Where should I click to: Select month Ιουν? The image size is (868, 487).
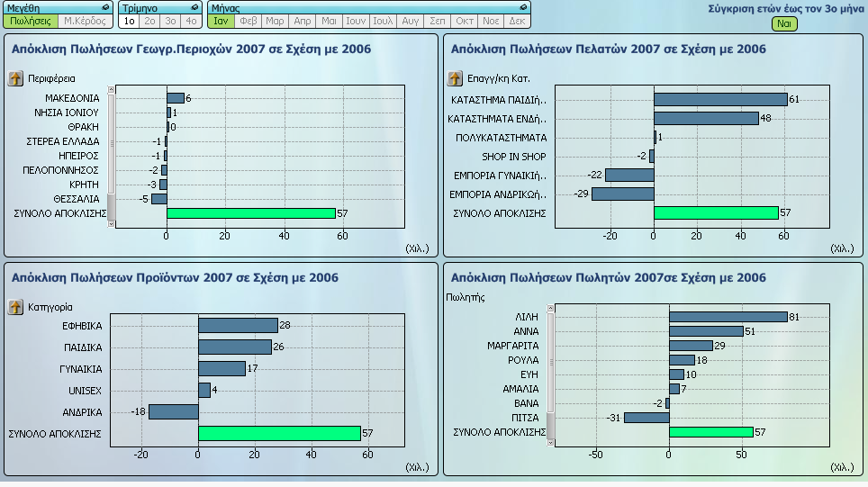356,21
